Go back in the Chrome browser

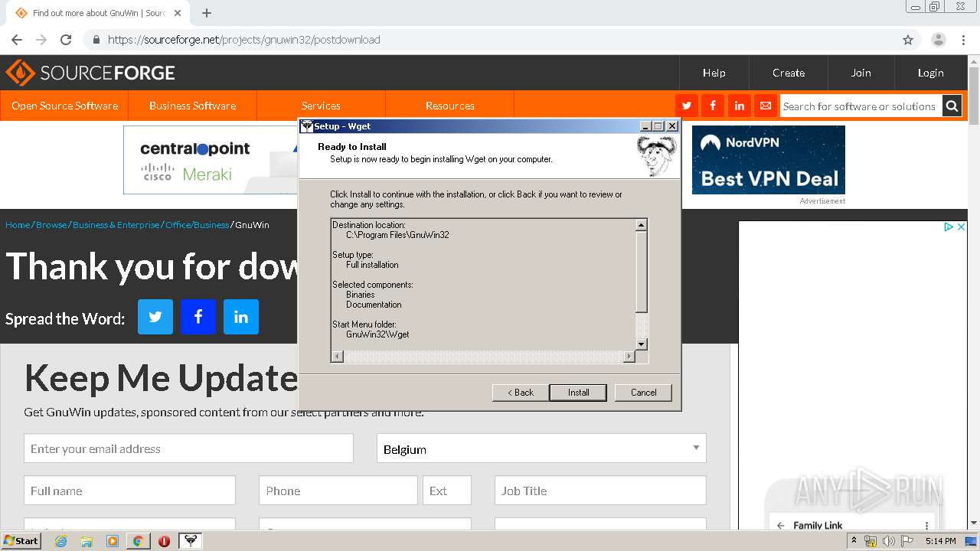point(17,40)
